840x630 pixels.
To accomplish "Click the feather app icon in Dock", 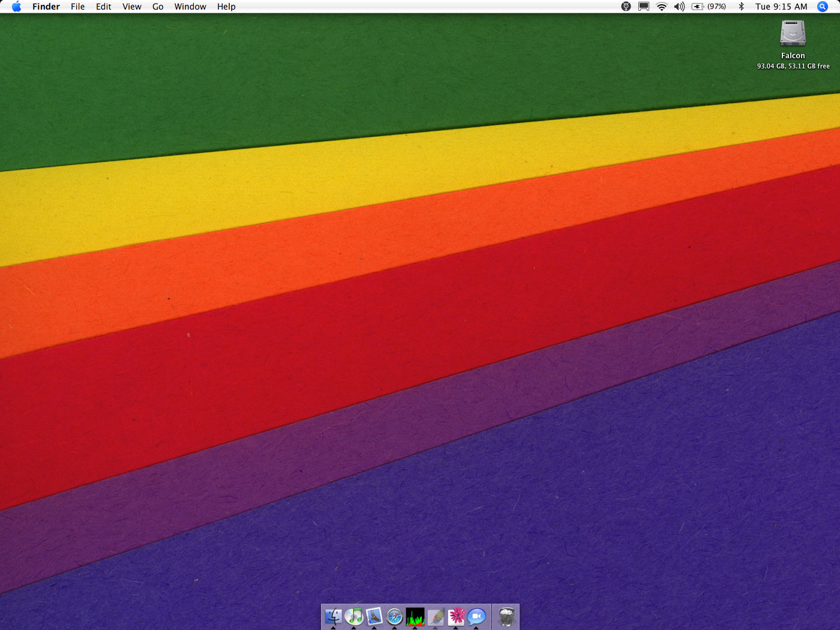I will 436,616.
